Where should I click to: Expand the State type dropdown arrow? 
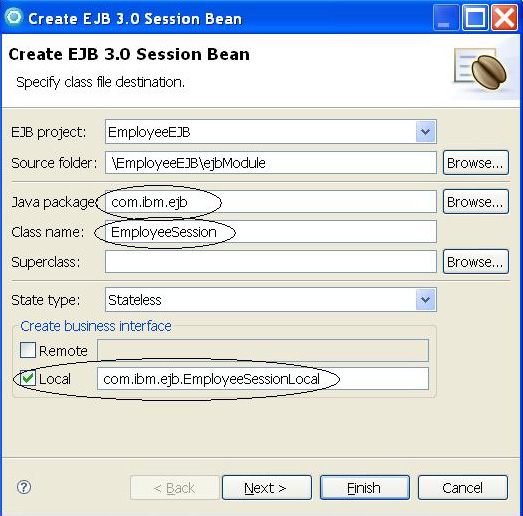tap(425, 300)
